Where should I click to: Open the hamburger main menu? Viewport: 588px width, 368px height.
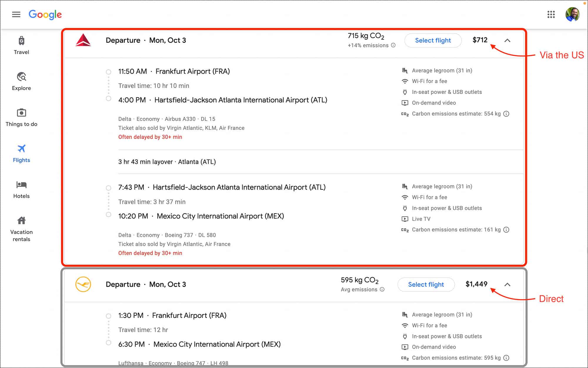[x=16, y=14]
